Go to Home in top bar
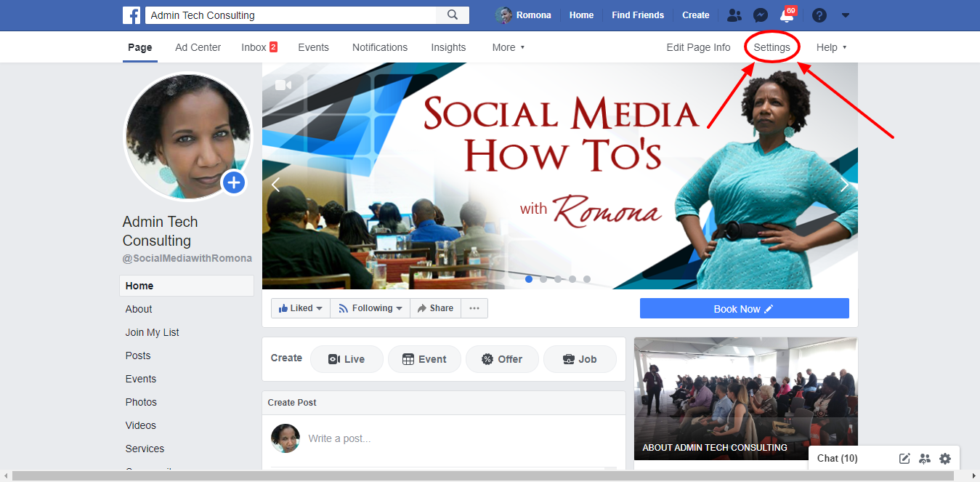 pyautogui.click(x=581, y=15)
